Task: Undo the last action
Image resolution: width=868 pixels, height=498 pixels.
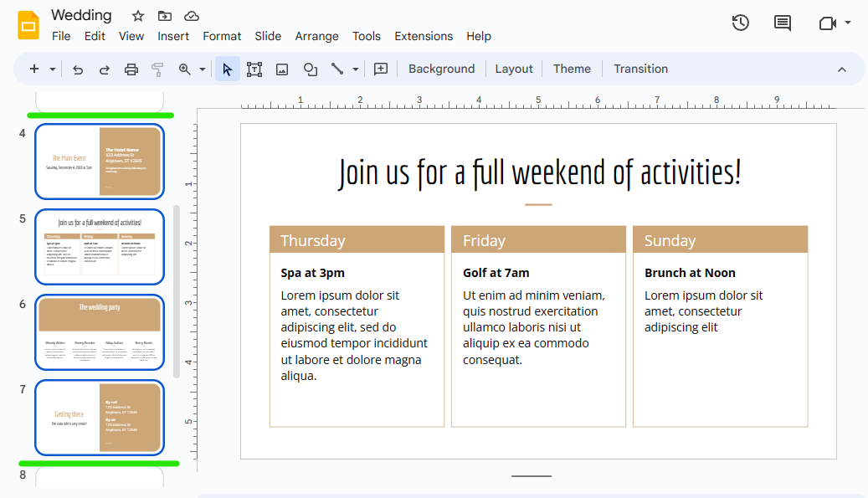Action: [77, 69]
